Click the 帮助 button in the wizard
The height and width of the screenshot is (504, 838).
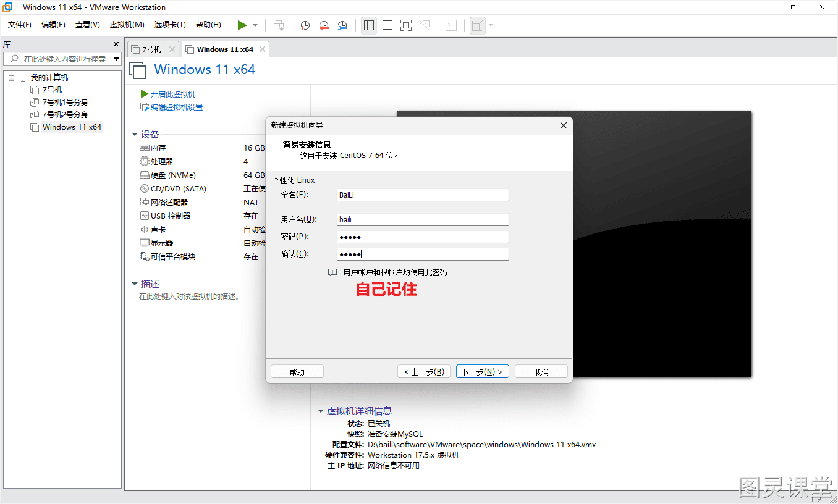click(x=297, y=372)
